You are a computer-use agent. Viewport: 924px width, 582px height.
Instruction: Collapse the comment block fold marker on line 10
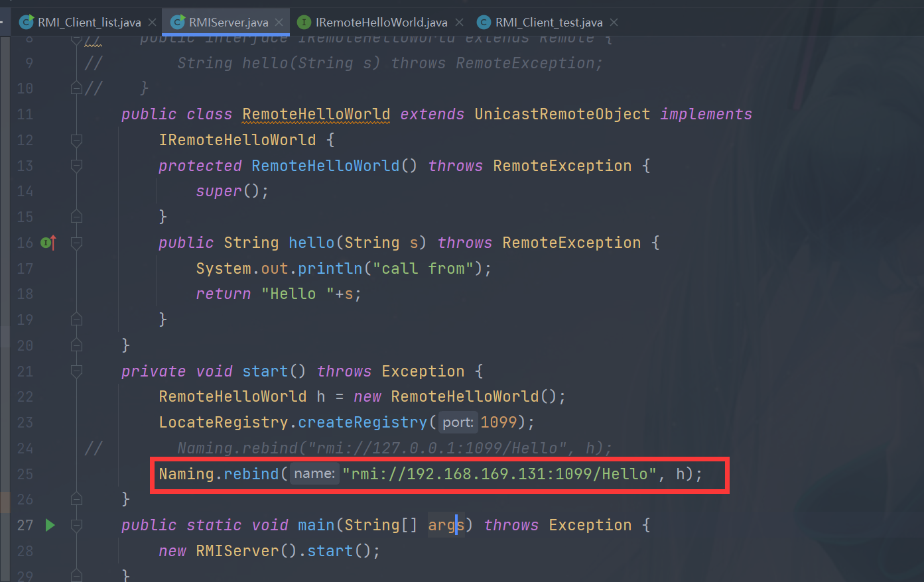(x=76, y=88)
